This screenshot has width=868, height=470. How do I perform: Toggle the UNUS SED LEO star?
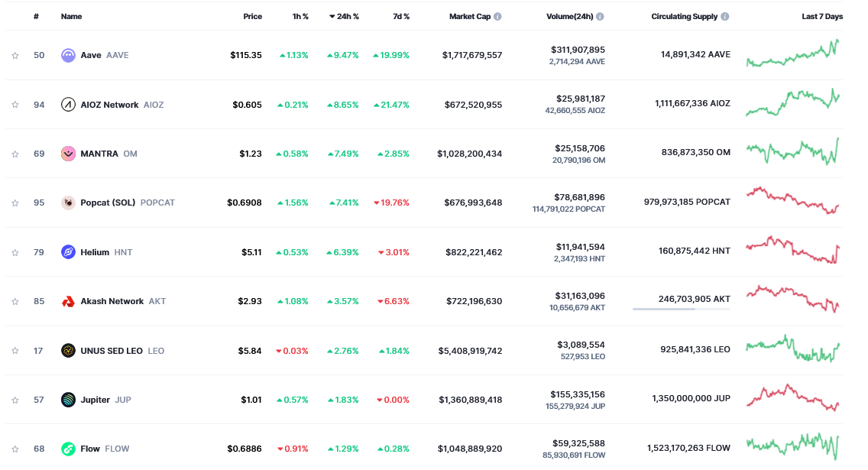click(15, 351)
